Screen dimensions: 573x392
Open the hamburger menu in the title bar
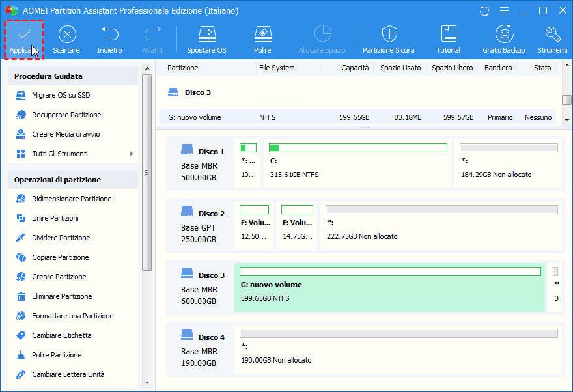click(x=503, y=10)
